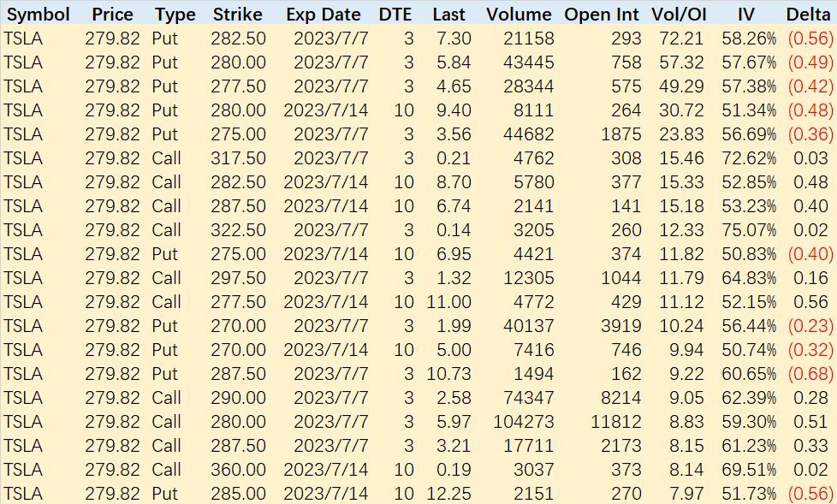Select the Last price cell 8.70

pos(454,182)
